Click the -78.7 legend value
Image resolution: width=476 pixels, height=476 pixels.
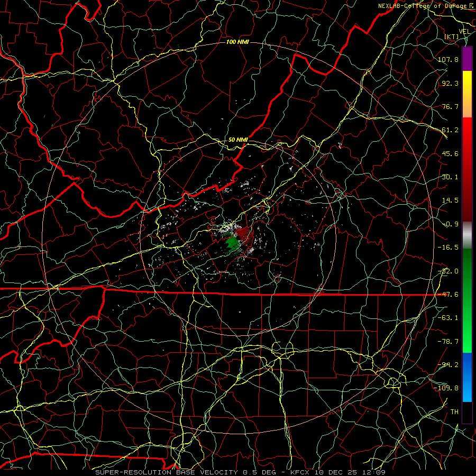coord(448,342)
